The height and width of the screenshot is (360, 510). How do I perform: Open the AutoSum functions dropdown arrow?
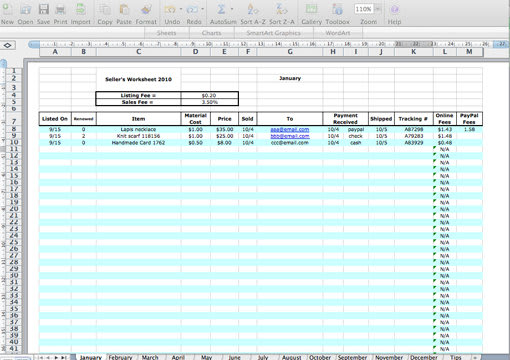[232, 9]
